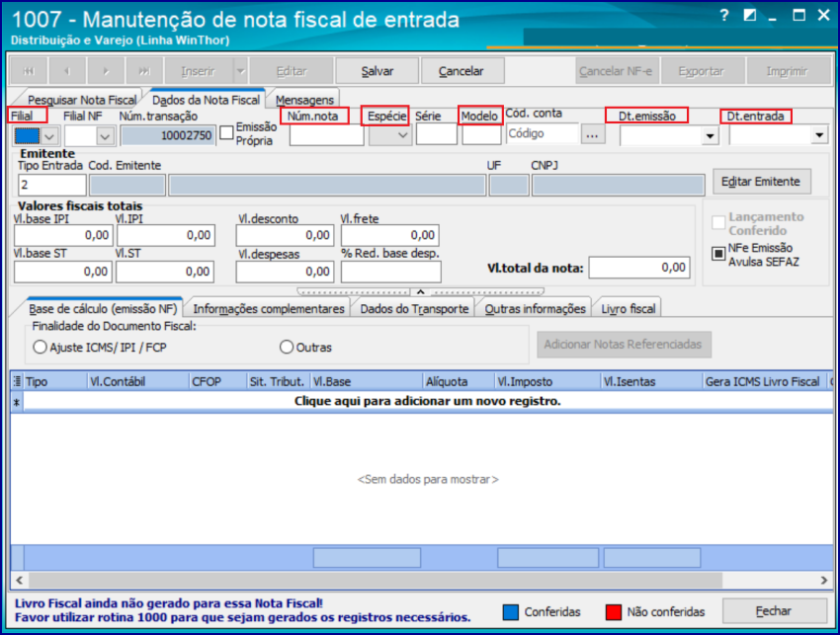Click Vl.total da nota field
The width and height of the screenshot is (840, 635).
click(x=639, y=268)
